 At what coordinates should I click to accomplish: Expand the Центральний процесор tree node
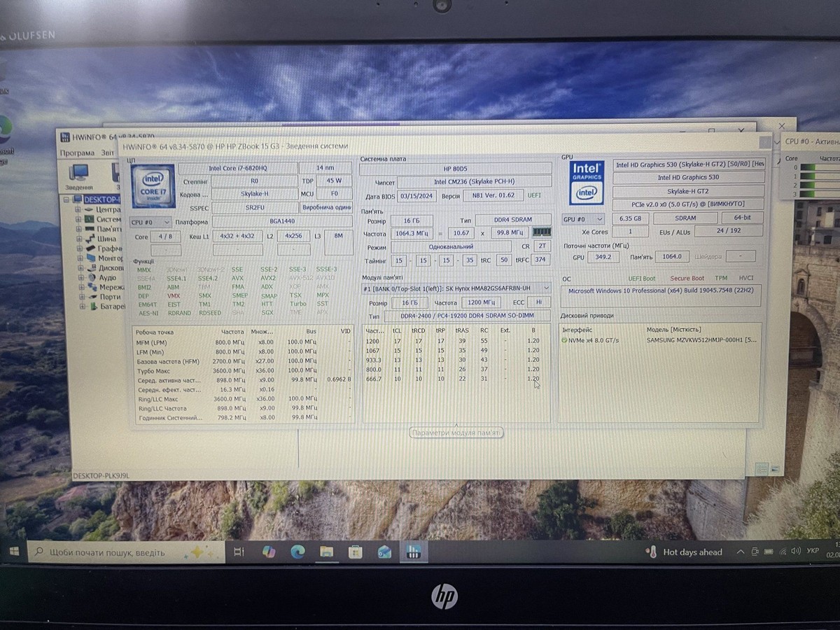pos(79,209)
